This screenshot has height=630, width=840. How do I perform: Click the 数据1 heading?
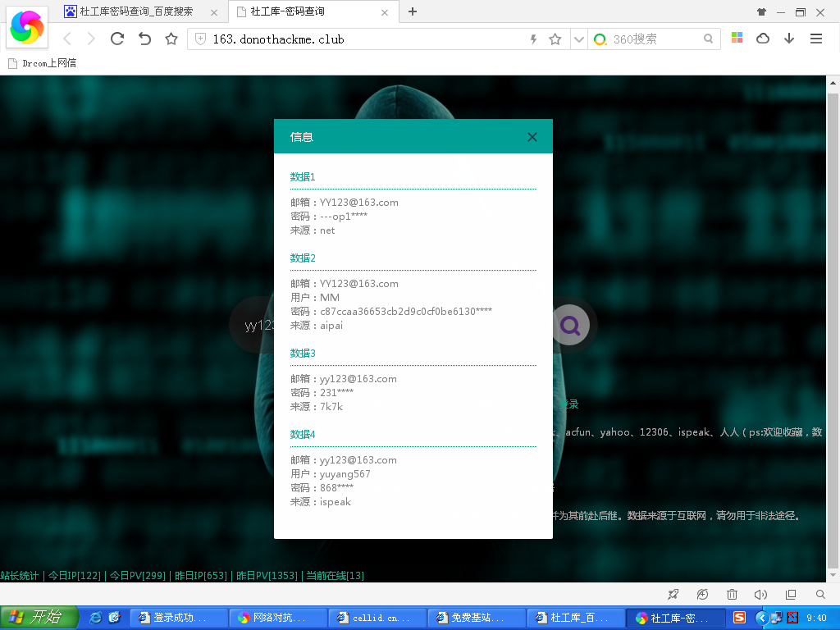tap(303, 177)
